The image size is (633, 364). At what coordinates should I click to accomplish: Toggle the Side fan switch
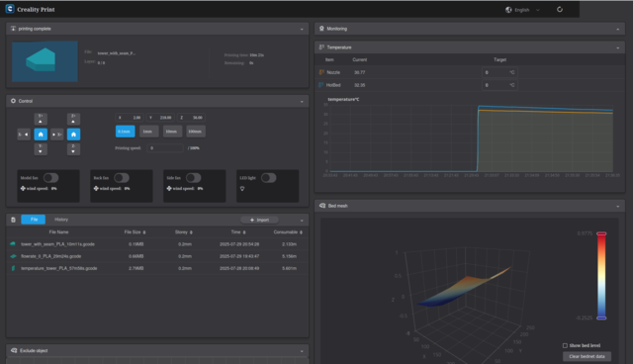coord(194,178)
